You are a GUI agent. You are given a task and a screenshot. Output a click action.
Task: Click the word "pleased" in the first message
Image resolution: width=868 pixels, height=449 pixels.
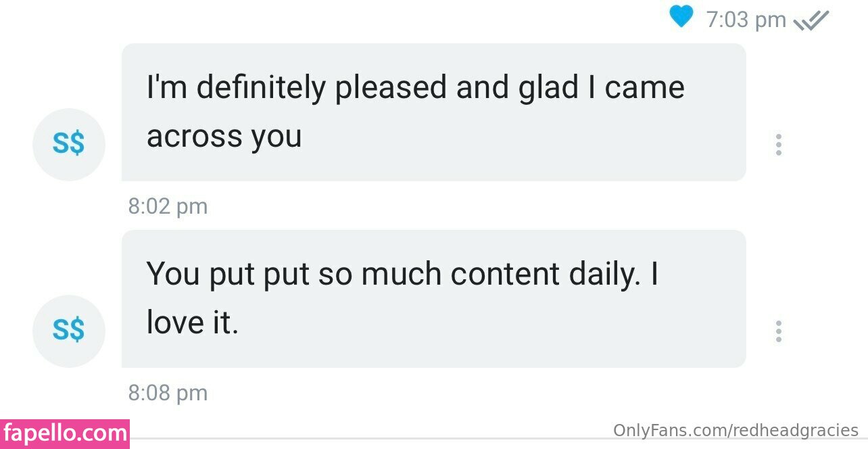point(391,88)
